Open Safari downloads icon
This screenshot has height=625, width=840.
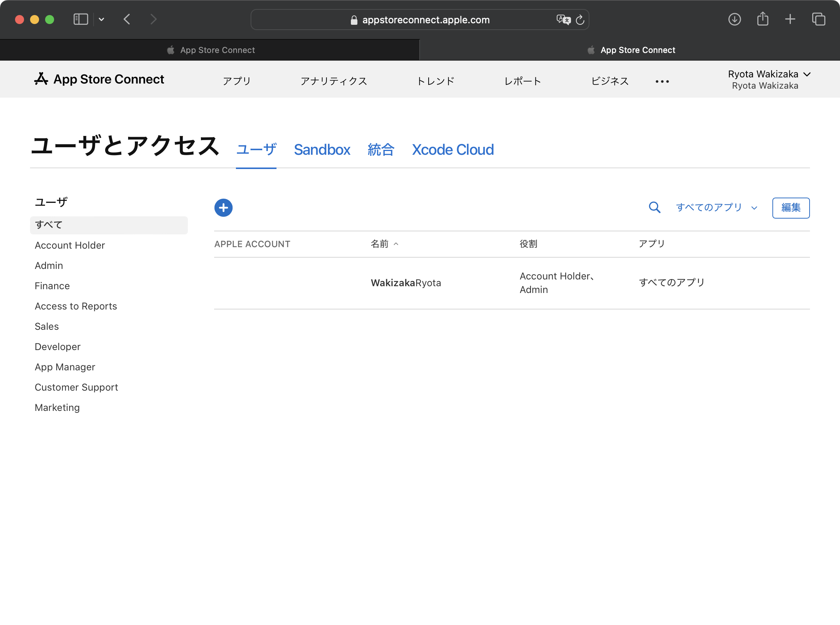point(734,19)
